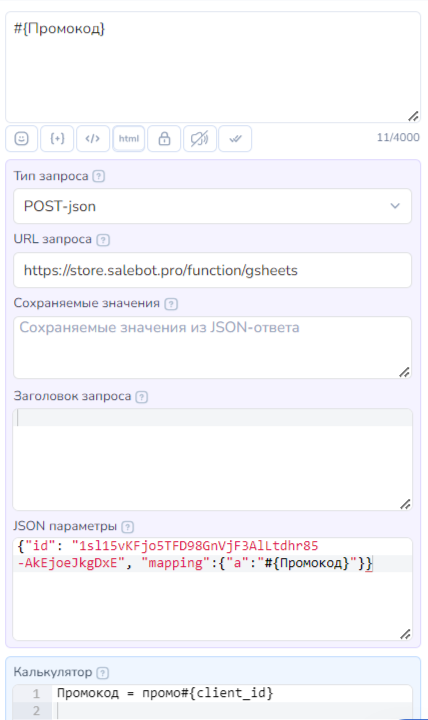Viewport: 428px width, 720px height.
Task: Toggle html mode button
Action: [129, 138]
